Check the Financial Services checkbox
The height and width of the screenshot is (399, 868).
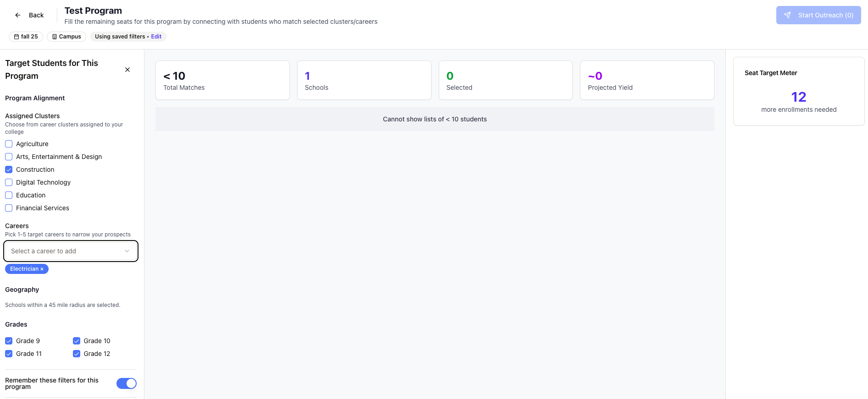[9, 208]
